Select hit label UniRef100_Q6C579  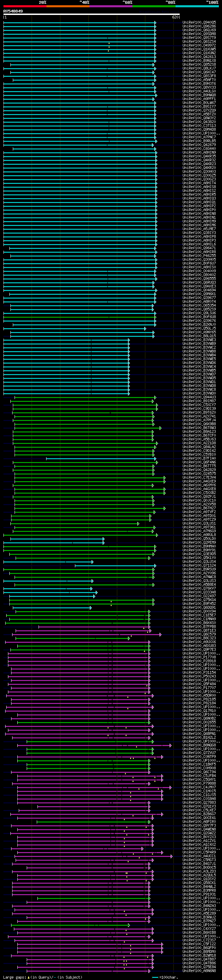click(x=199, y=634)
